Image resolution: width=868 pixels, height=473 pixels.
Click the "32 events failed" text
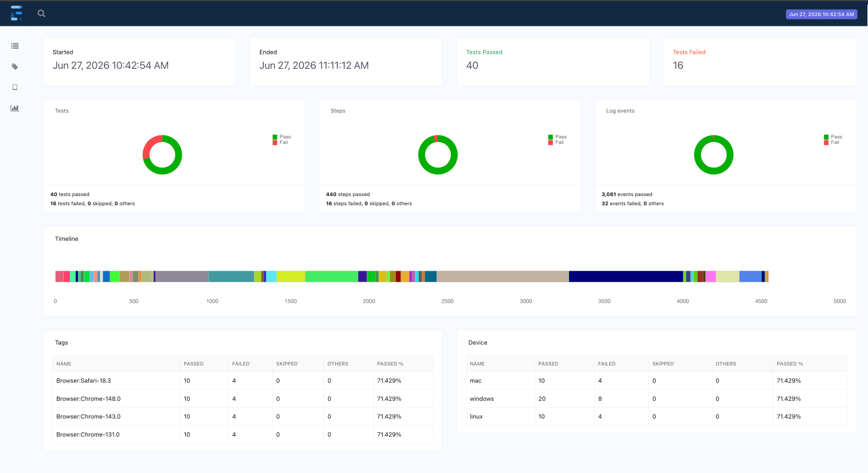point(621,204)
